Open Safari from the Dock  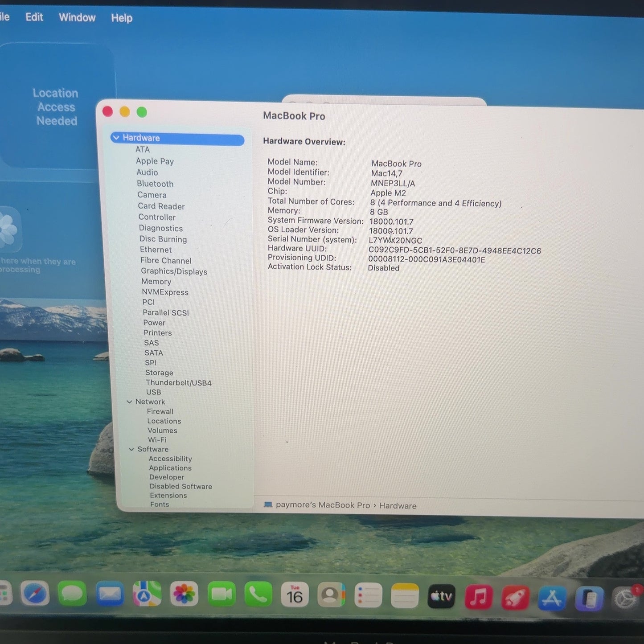(35, 594)
